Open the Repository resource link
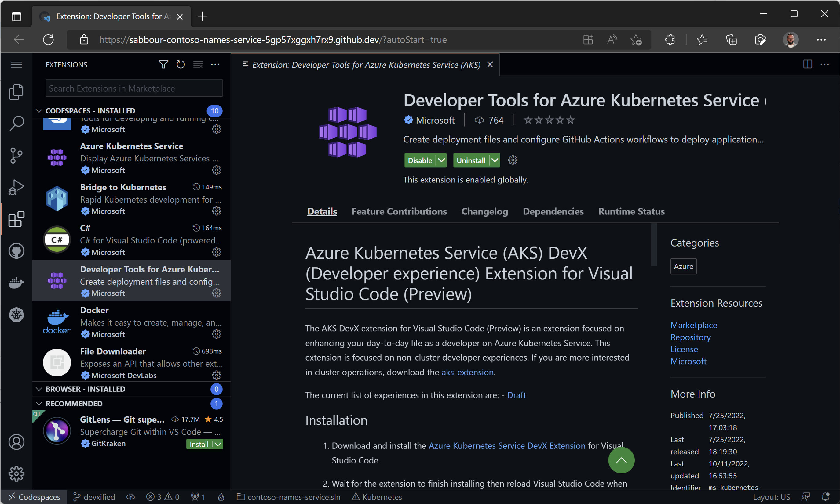The width and height of the screenshot is (840, 504). point(690,337)
